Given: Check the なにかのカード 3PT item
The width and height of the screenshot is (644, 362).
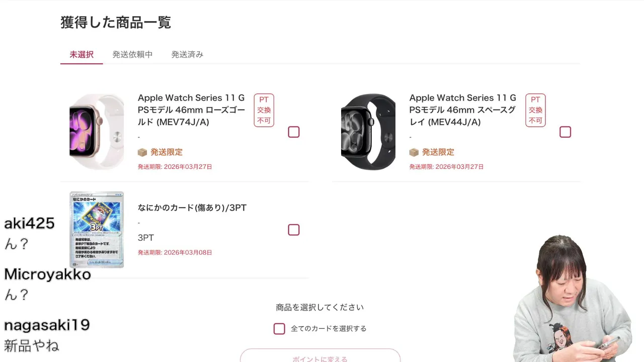Looking at the screenshot, I should 294,230.
